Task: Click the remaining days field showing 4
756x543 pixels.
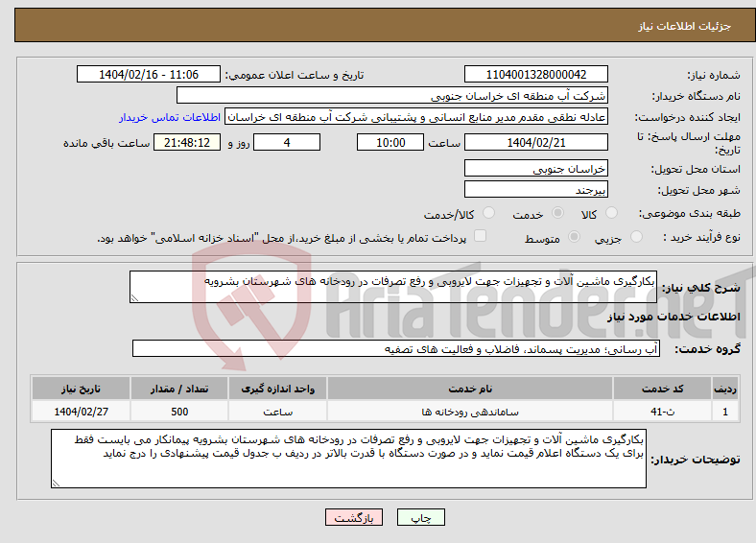Action: click(x=287, y=142)
